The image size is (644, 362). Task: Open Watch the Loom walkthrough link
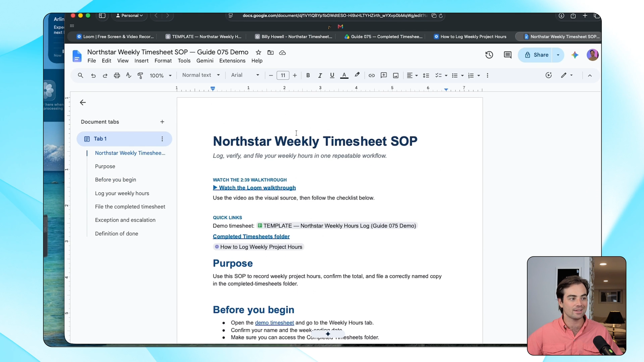(x=254, y=188)
